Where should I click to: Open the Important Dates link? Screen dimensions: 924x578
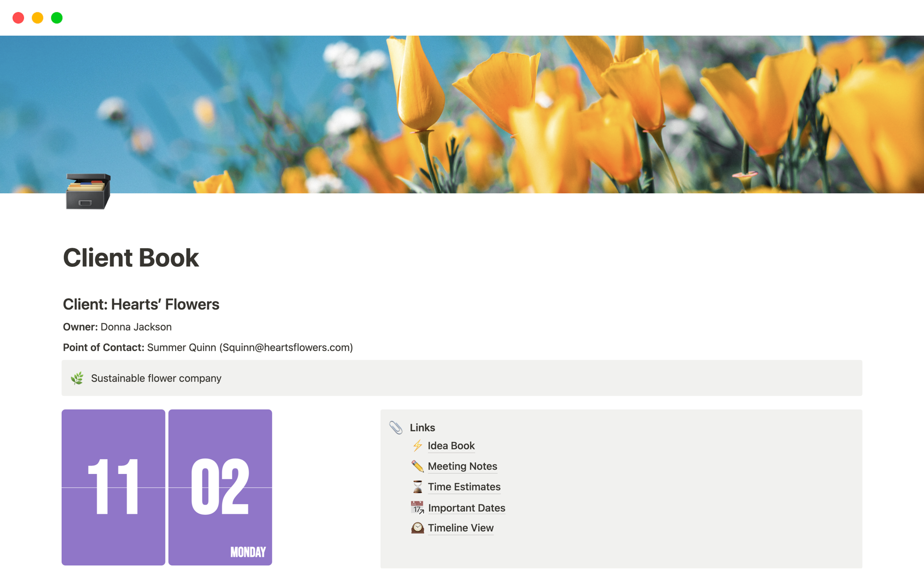(466, 507)
